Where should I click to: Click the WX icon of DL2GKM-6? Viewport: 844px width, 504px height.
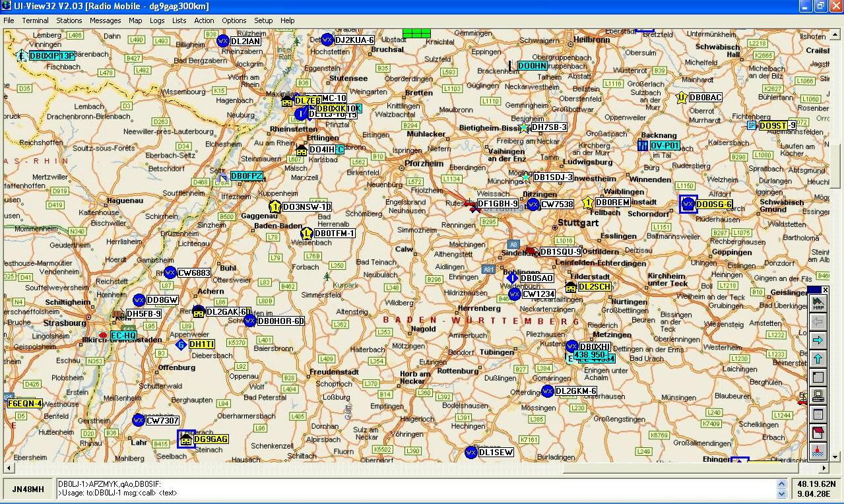coord(547,391)
